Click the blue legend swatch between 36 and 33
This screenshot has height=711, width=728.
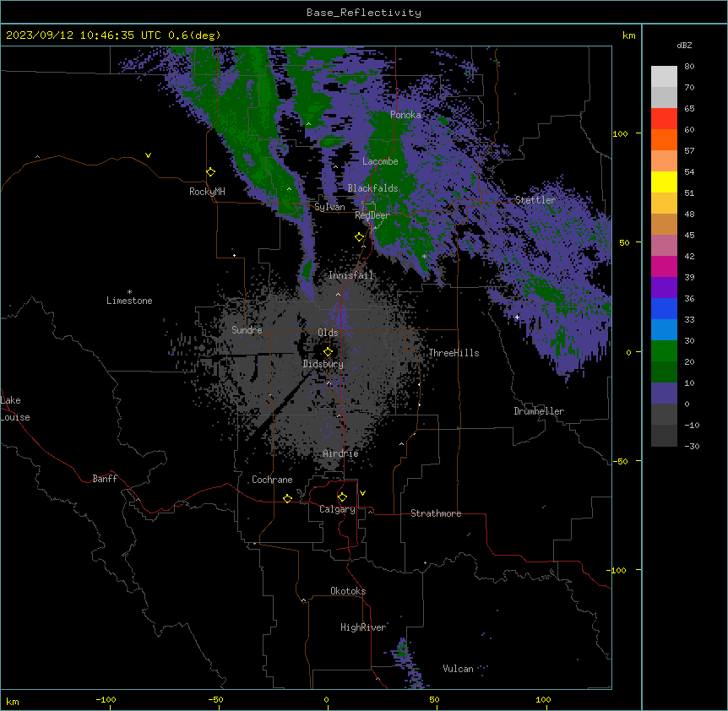click(664, 309)
